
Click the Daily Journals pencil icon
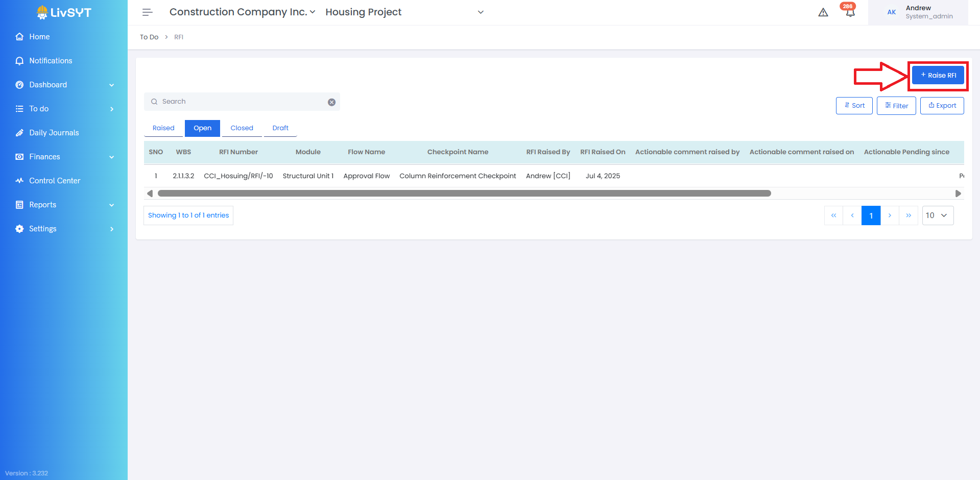coord(19,133)
